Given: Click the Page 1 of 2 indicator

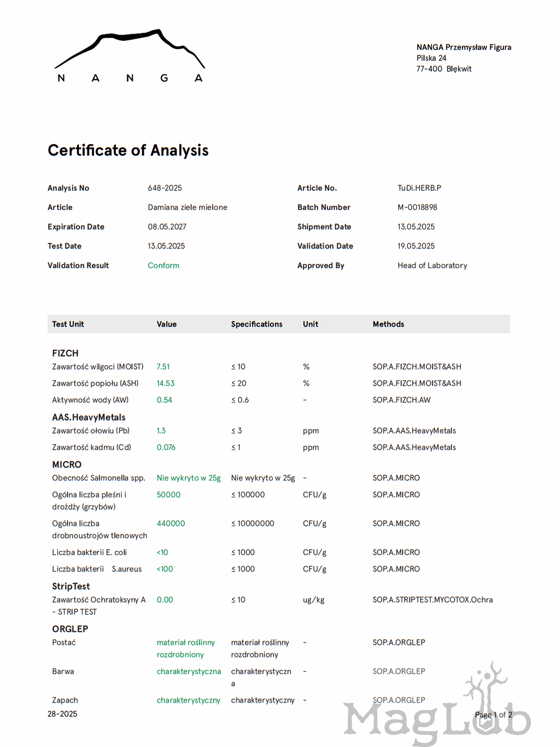Looking at the screenshot, I should coord(493,715).
